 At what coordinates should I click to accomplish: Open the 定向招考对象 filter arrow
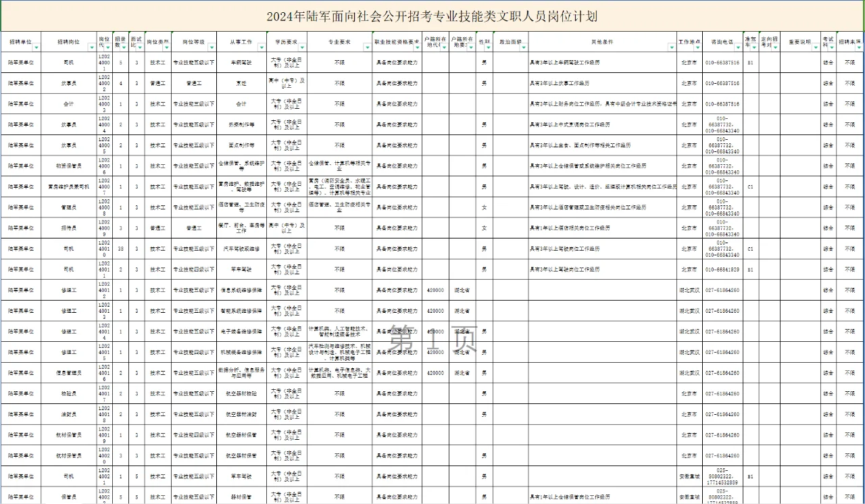coord(776,48)
